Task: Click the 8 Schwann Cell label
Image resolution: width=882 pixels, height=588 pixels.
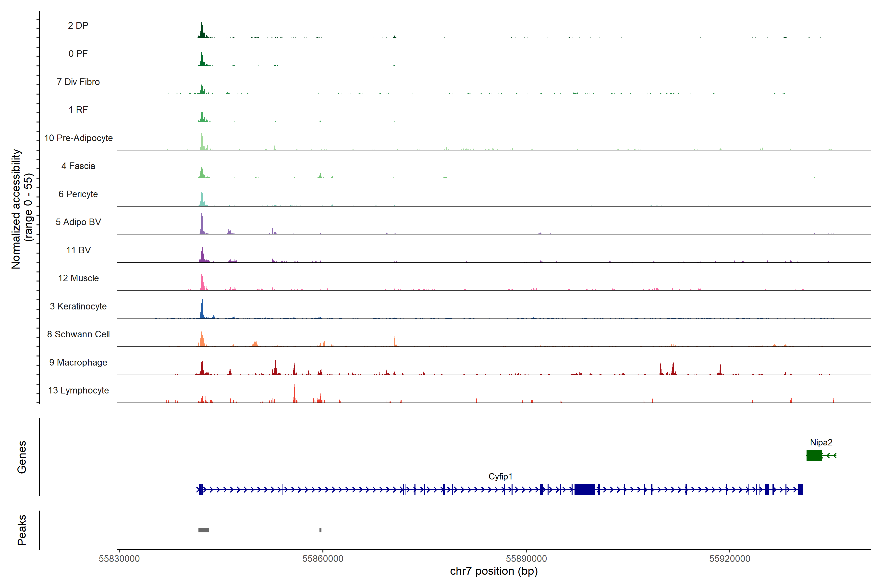Action: pos(78,334)
